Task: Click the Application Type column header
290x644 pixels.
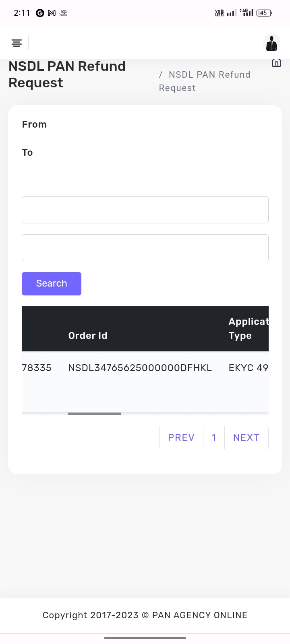Action: coord(248,328)
